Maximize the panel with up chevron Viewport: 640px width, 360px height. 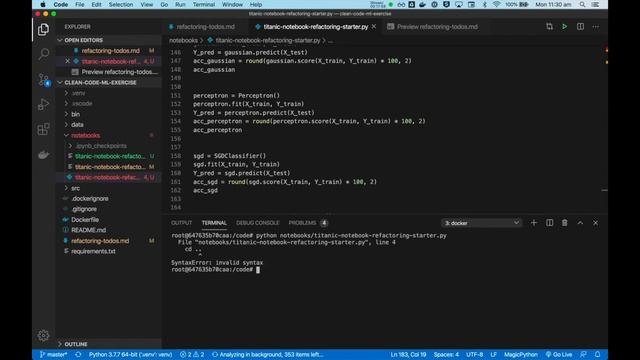580,223
